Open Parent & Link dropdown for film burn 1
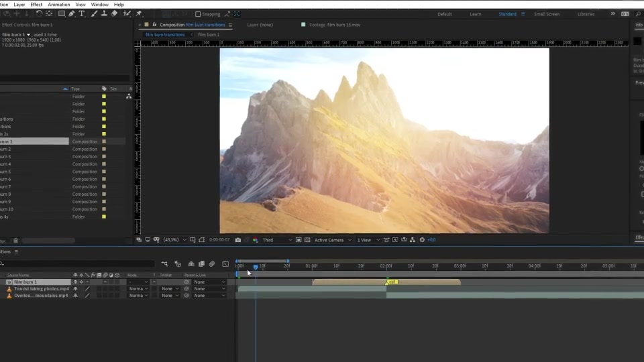Screen dimensions: 644x362 (209, 282)
